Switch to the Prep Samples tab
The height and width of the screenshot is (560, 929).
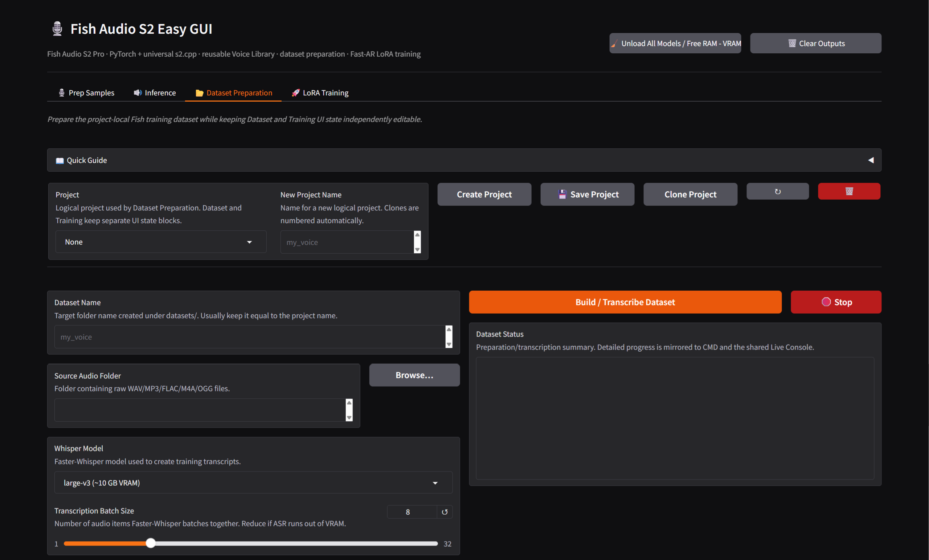point(86,93)
